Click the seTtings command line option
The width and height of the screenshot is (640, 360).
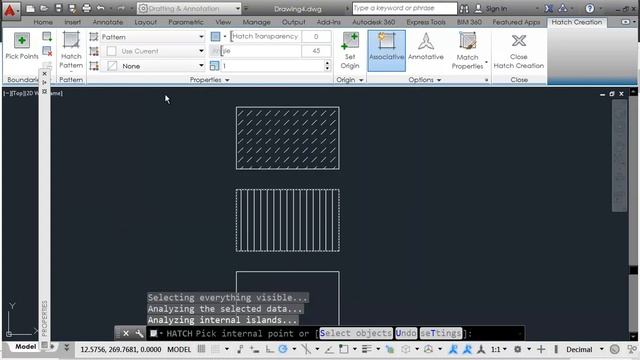pyautogui.click(x=441, y=333)
